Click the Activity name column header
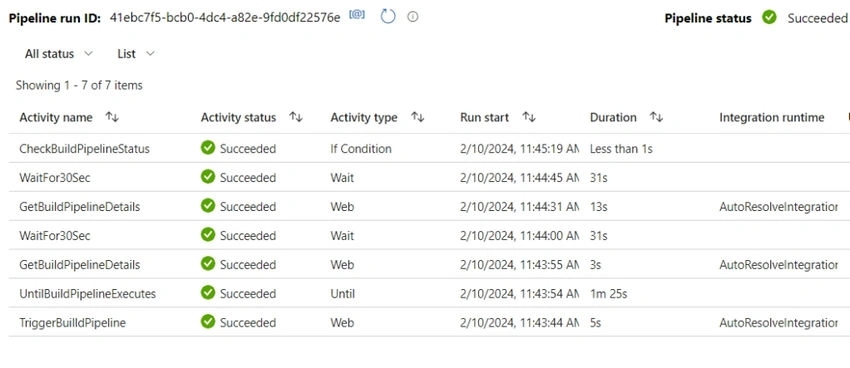850x368 pixels. point(56,118)
